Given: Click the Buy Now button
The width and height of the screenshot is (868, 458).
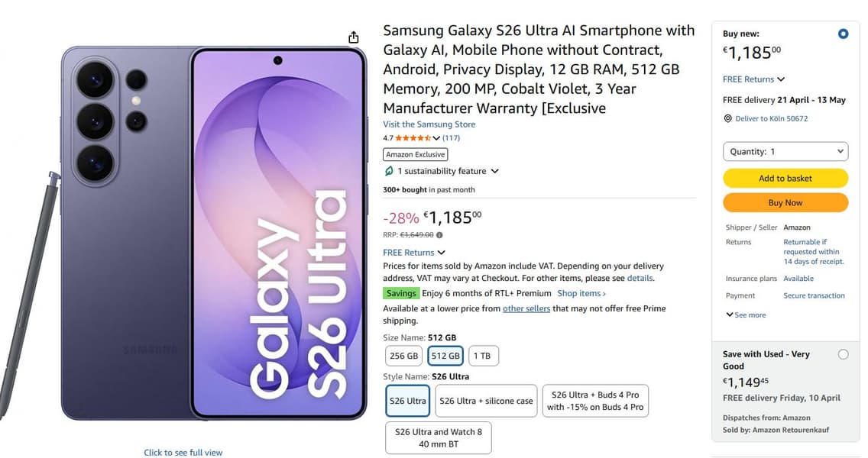Looking at the screenshot, I should (x=785, y=202).
